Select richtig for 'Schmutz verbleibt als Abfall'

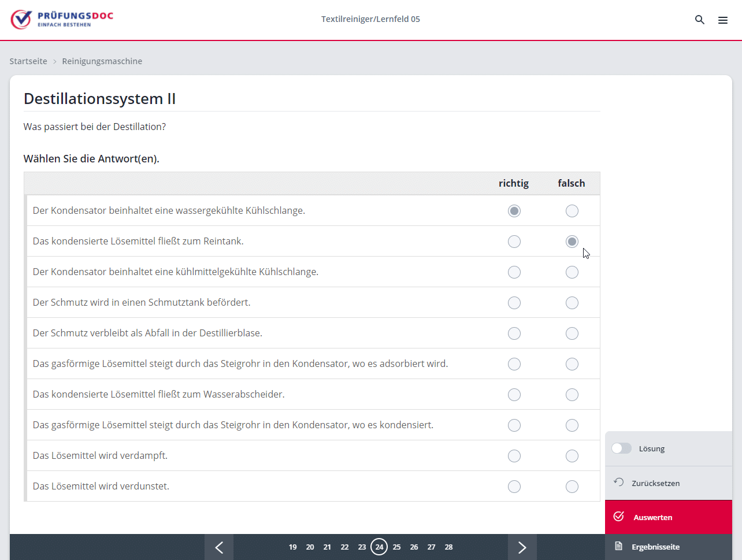tap(514, 333)
